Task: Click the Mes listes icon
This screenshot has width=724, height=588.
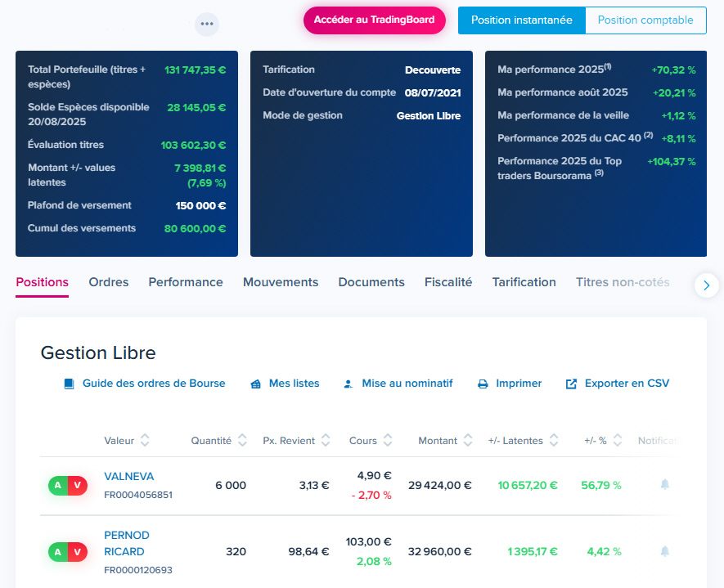Action: pos(256,383)
